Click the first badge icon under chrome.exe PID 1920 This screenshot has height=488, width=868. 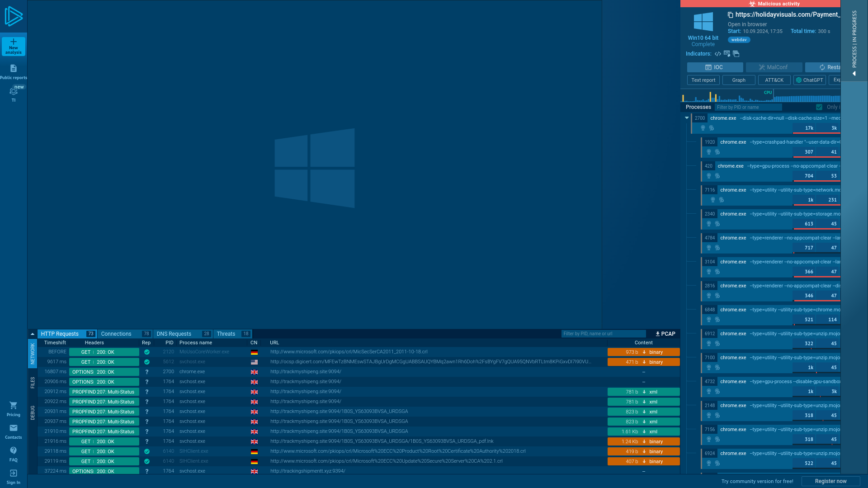tap(709, 152)
